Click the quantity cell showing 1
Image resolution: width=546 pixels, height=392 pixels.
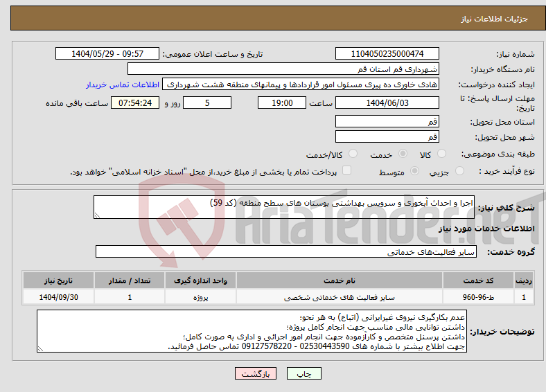pyautogui.click(x=130, y=297)
